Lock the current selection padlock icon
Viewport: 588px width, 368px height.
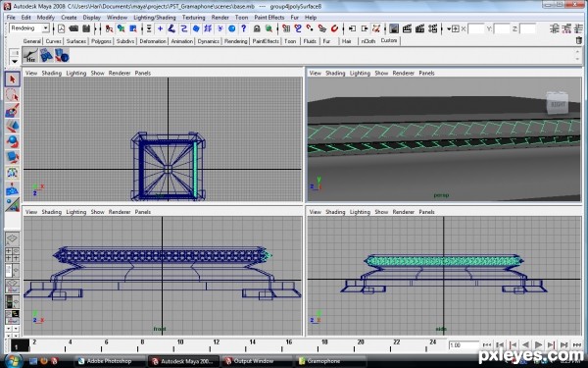click(x=257, y=28)
